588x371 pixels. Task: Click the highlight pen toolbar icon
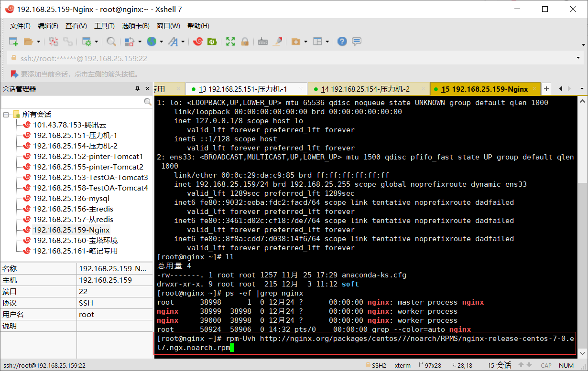(x=277, y=42)
